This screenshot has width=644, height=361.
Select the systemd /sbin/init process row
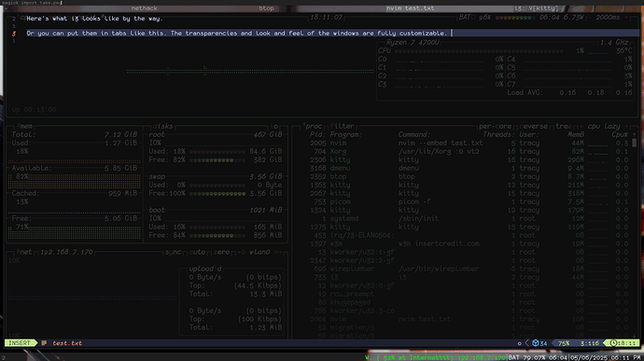[x=469, y=218]
